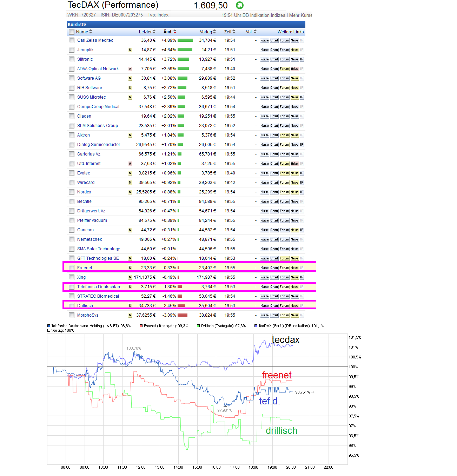Click the +4,89% change for Carl Zeiss Meditec
Viewport: 457px width, 476px height.
[169, 40]
